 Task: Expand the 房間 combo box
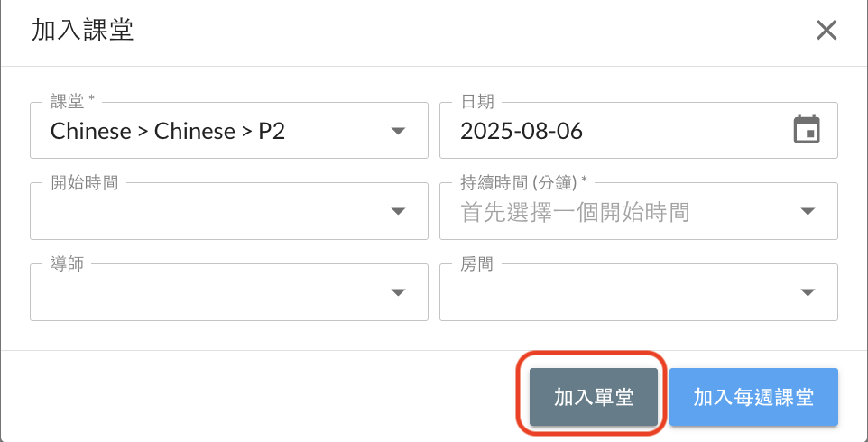coord(639,291)
